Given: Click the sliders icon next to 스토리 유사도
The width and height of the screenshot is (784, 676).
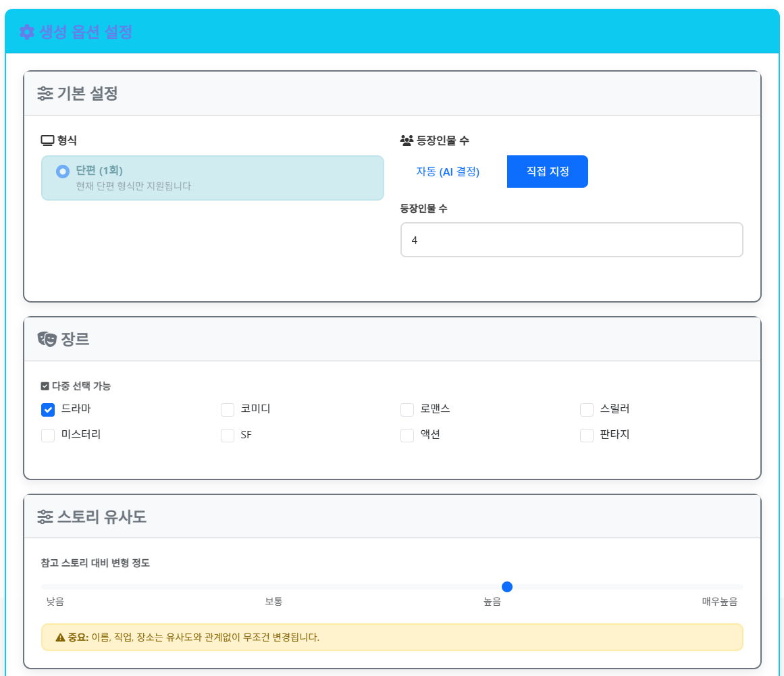Looking at the screenshot, I should coord(45,517).
